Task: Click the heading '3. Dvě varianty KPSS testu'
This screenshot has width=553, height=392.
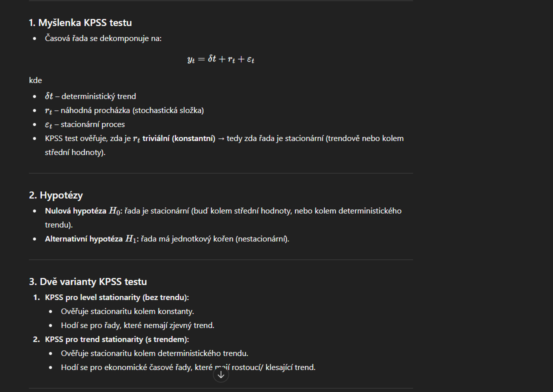Action: [88, 281]
